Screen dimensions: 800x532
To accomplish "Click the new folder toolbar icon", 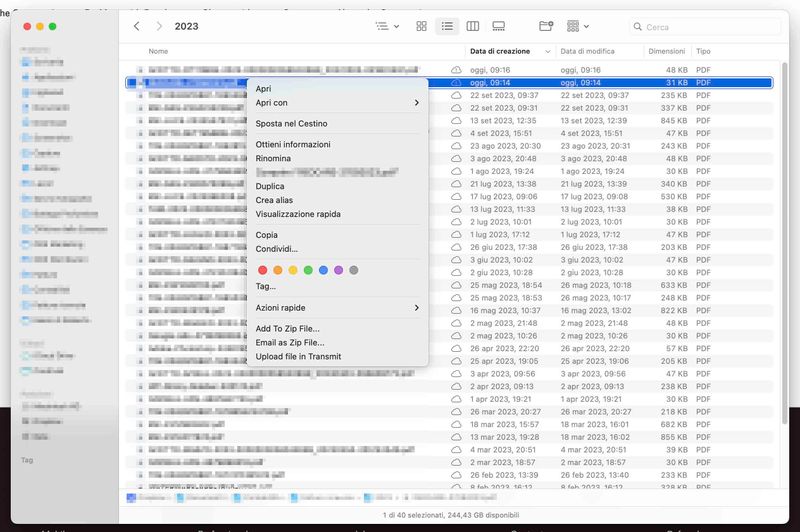I will [x=545, y=26].
